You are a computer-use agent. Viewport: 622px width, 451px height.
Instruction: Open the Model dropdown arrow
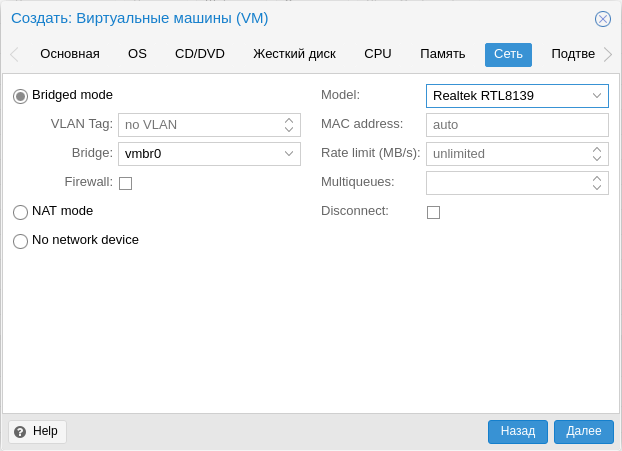click(x=597, y=96)
